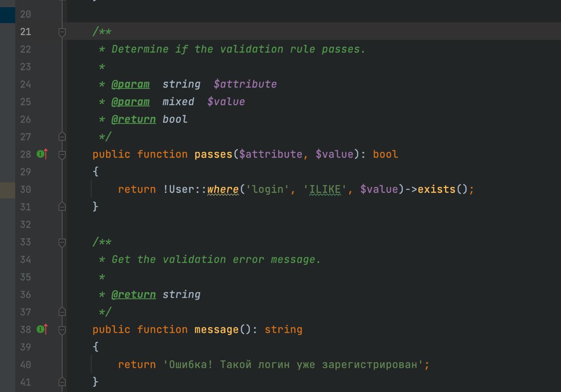Click the 'login' string literal
The image size is (561, 392).
tap(268, 189)
